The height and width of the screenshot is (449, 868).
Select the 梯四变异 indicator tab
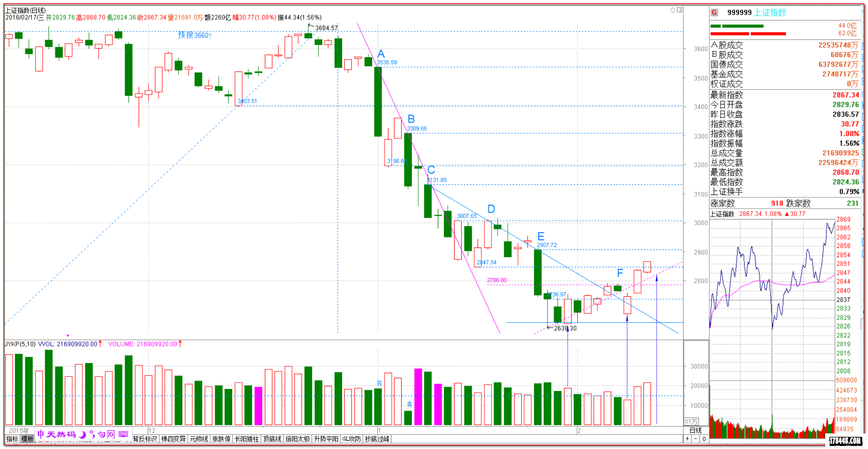[173, 439]
